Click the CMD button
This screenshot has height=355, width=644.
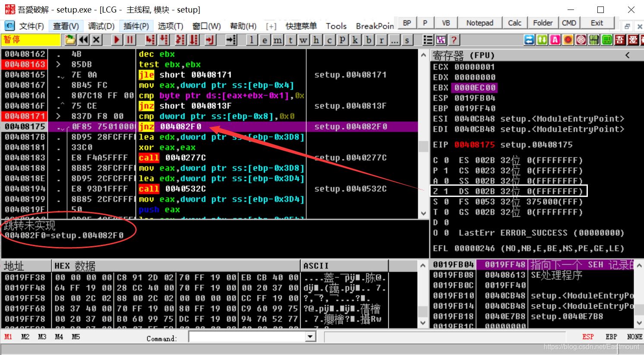[569, 23]
